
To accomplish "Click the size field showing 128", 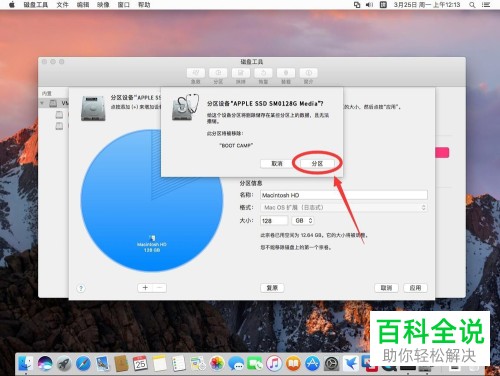I will (x=274, y=221).
